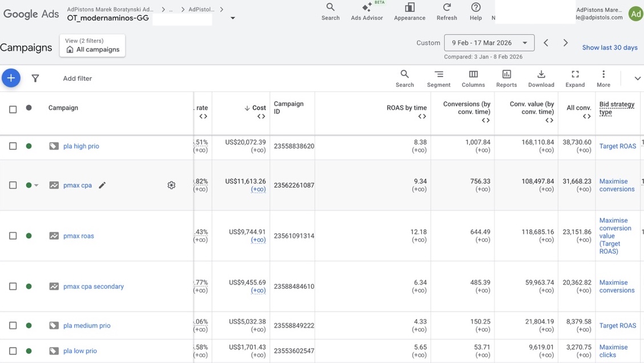
Task: Tick the pla medium prio checkbox
Action: coord(13,325)
